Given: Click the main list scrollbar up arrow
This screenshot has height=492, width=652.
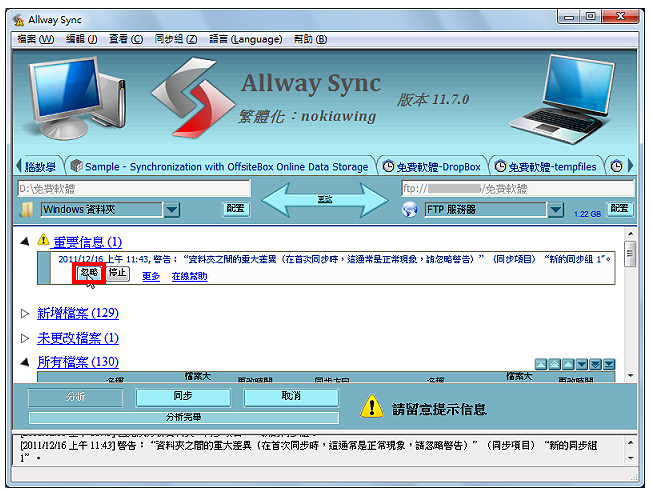Looking at the screenshot, I should 630,234.
